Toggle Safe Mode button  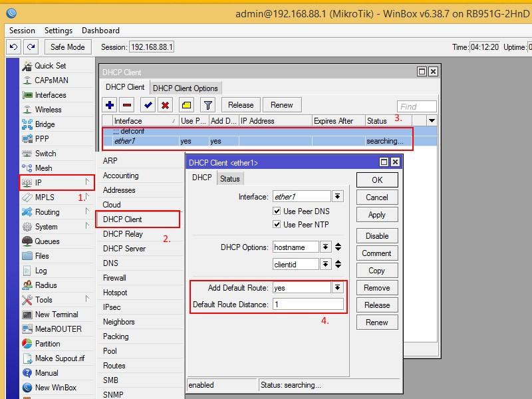pyautogui.click(x=68, y=47)
